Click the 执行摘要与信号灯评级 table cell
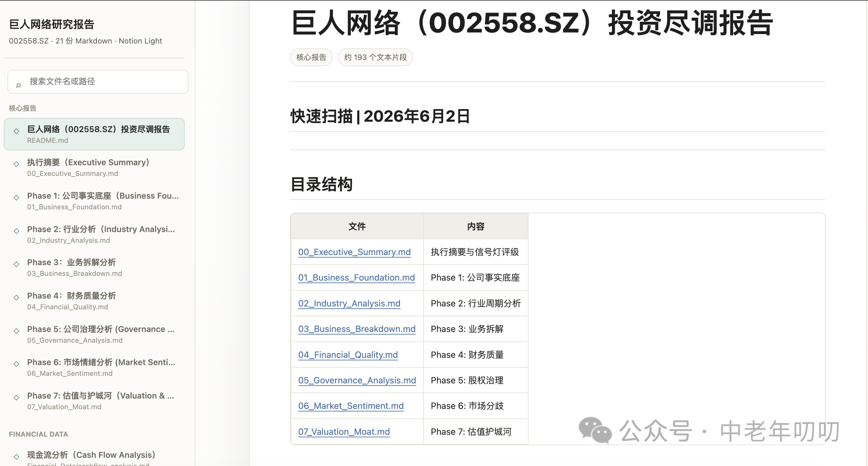Screen dimensions: 868x466 coord(476,252)
